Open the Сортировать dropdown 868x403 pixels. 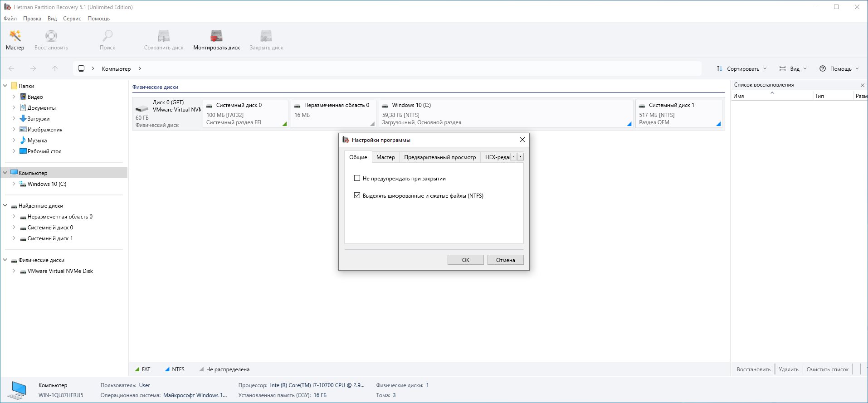click(741, 69)
